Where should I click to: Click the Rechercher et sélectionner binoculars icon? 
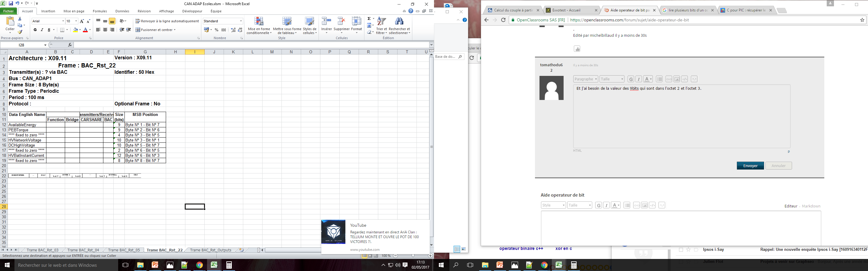399,22
